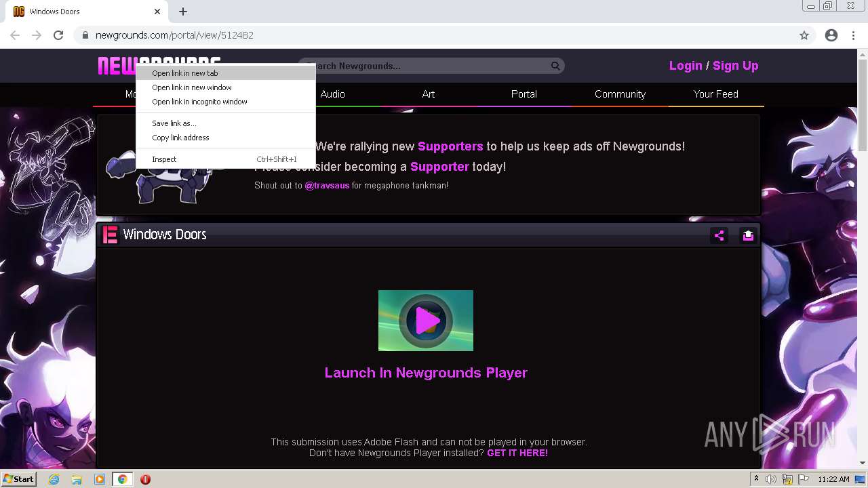Open the Art nav tab
Image resolution: width=868 pixels, height=488 pixels.
[x=429, y=94]
